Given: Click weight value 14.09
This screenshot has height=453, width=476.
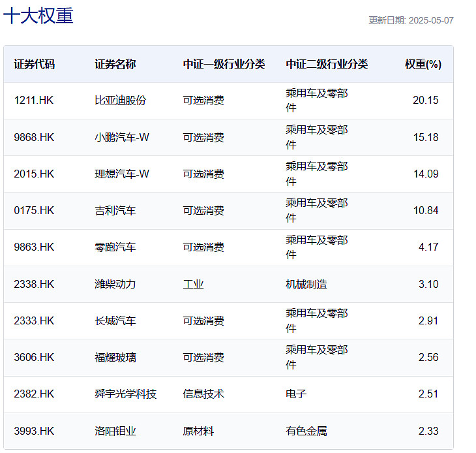Looking at the screenshot, I should point(426,174).
